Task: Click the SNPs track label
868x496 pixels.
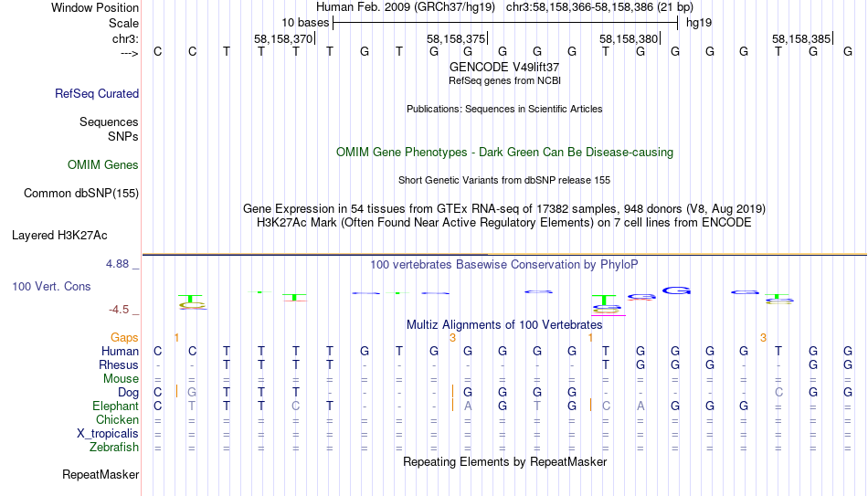Action: (x=123, y=136)
